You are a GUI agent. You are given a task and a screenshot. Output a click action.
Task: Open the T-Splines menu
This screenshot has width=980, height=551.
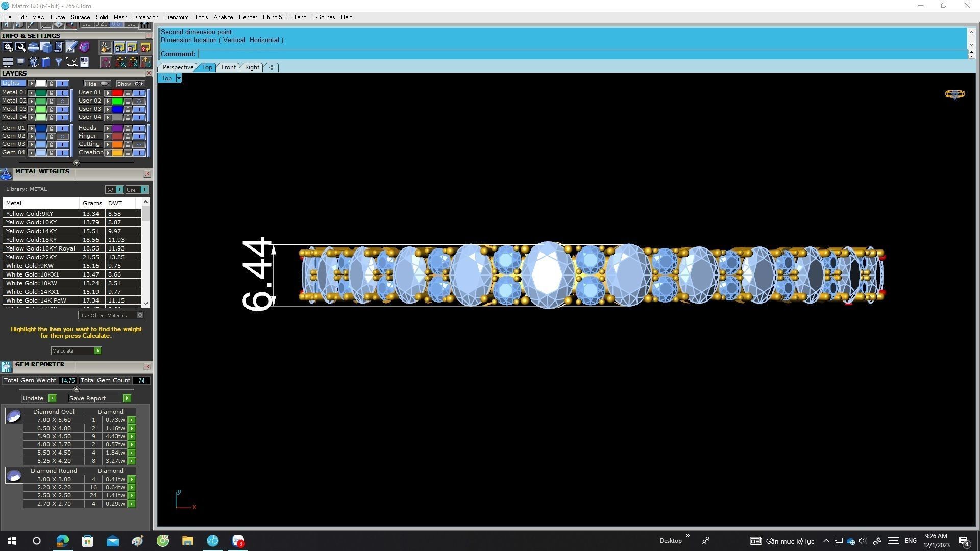324,17
